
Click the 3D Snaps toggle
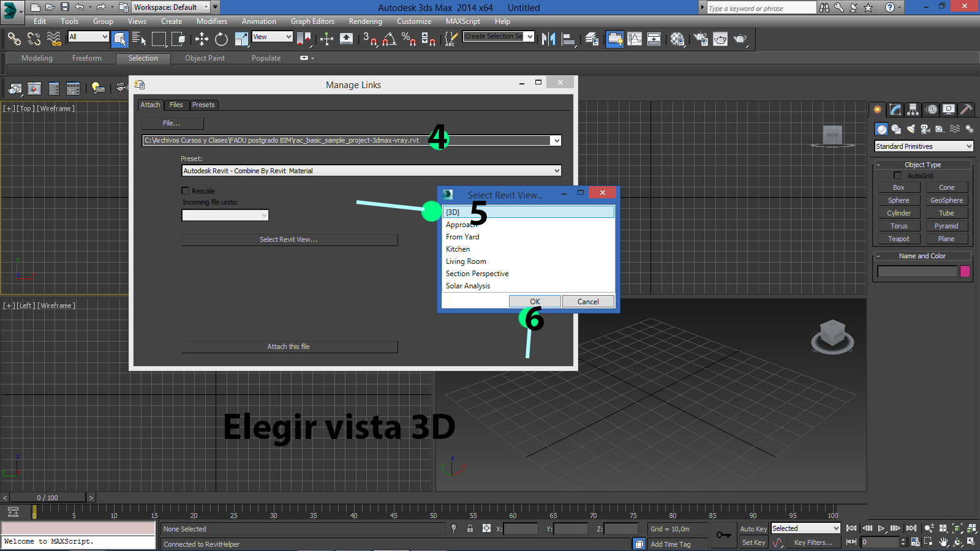(x=369, y=39)
